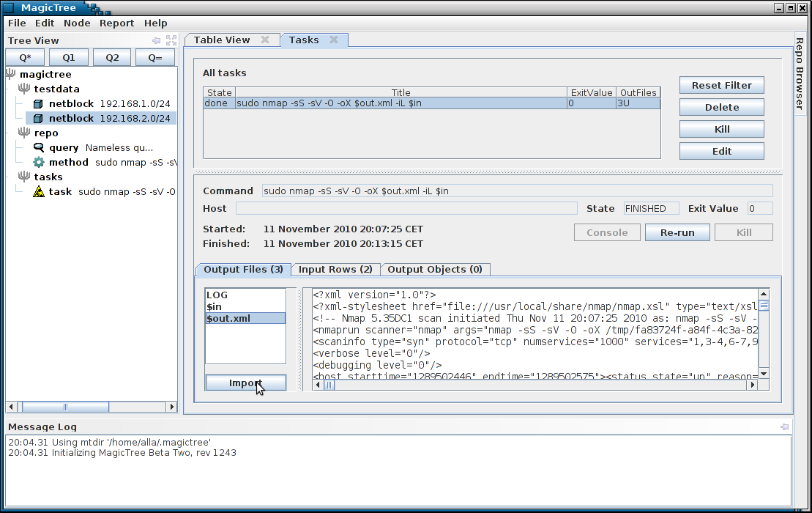Click the Q= query button
The image size is (812, 513).
tap(154, 57)
